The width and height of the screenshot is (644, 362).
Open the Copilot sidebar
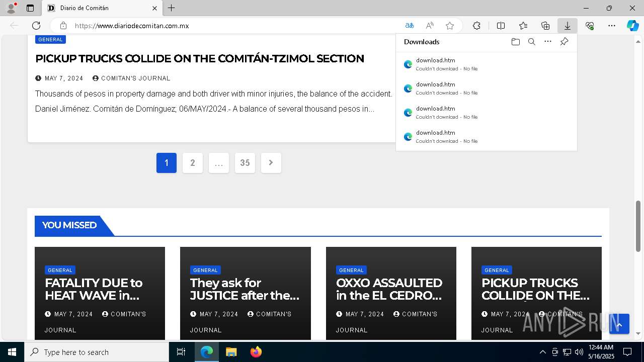[x=632, y=26]
